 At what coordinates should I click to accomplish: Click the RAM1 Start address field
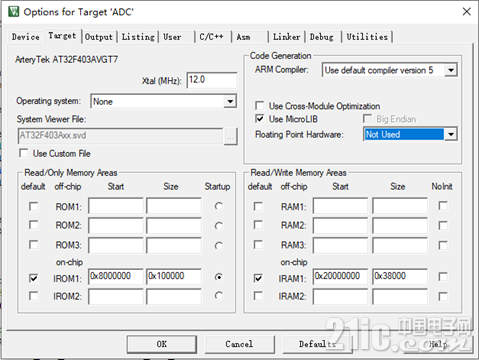(x=340, y=206)
